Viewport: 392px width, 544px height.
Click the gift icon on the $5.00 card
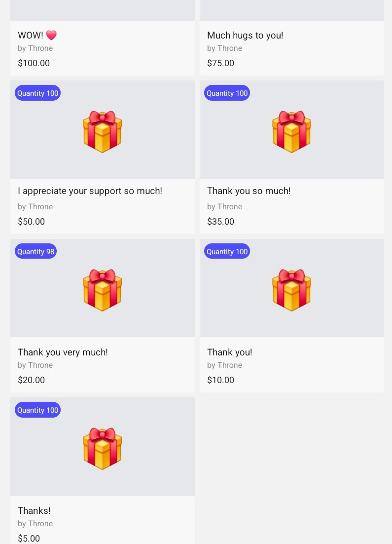102,449
